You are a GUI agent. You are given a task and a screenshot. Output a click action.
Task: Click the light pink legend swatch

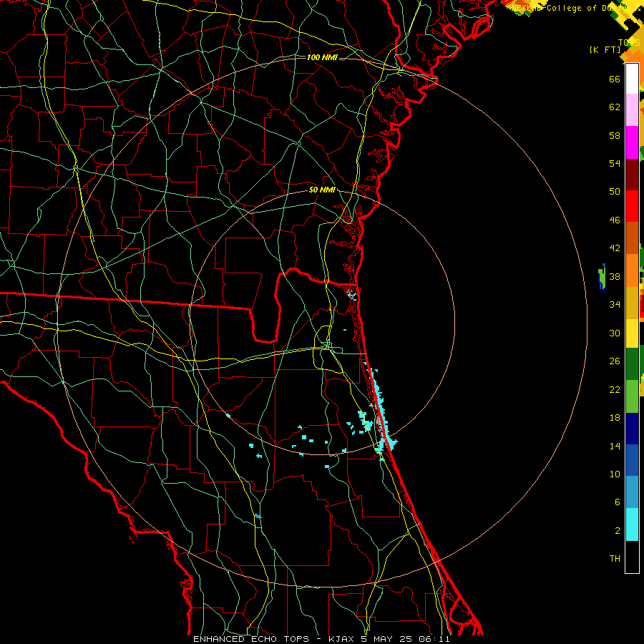[x=632, y=109]
